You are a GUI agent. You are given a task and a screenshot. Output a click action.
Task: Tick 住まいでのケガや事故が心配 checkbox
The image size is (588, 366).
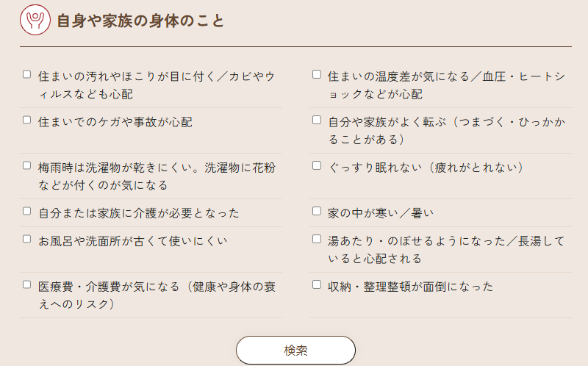coord(27,120)
